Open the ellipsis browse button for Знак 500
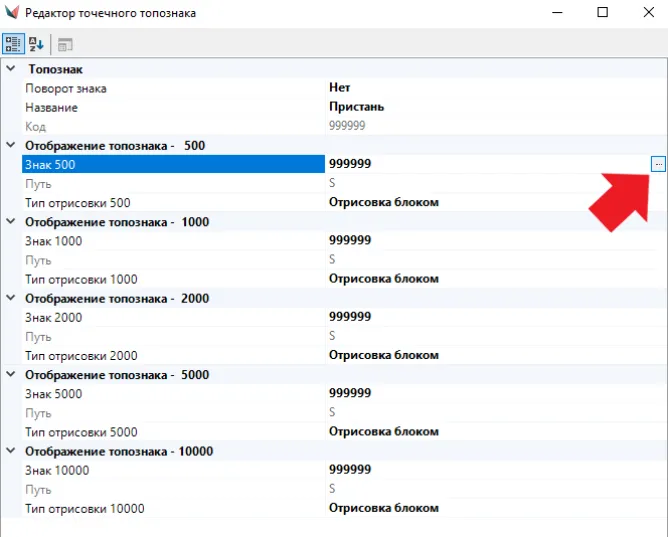668x537 pixels. coord(657,164)
